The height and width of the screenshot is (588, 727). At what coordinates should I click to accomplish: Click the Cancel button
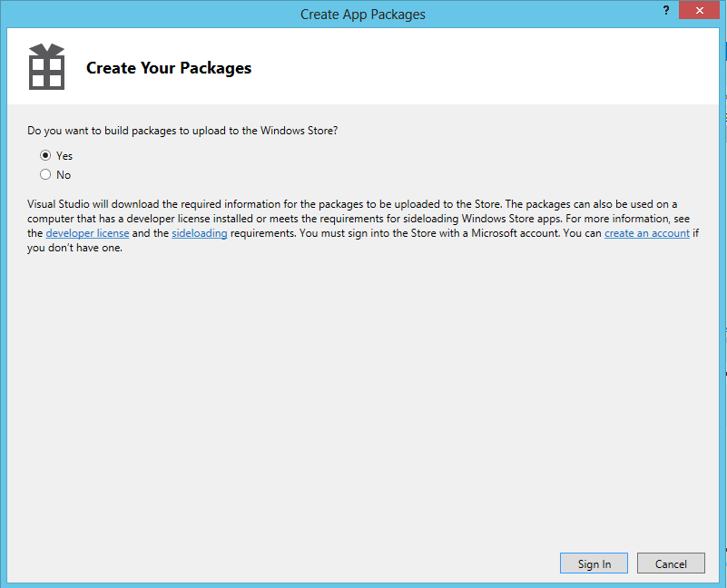[x=671, y=563]
